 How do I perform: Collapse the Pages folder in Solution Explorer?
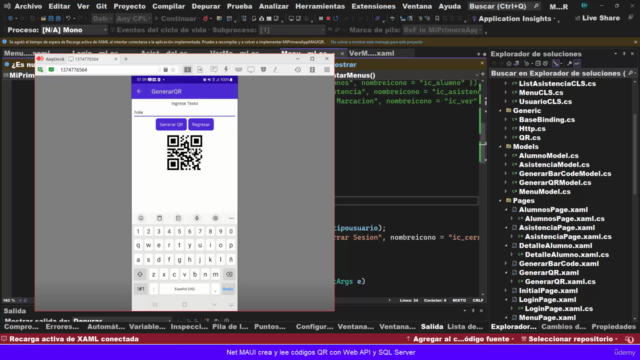[500, 200]
